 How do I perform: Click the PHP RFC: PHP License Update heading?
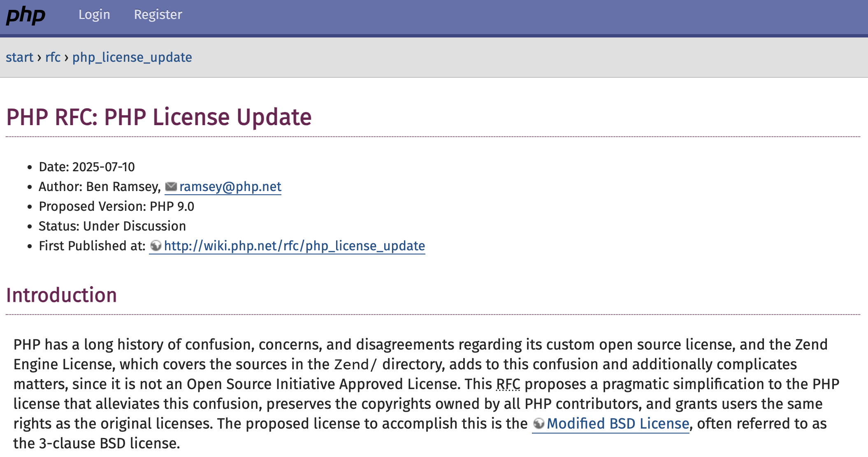tap(159, 117)
